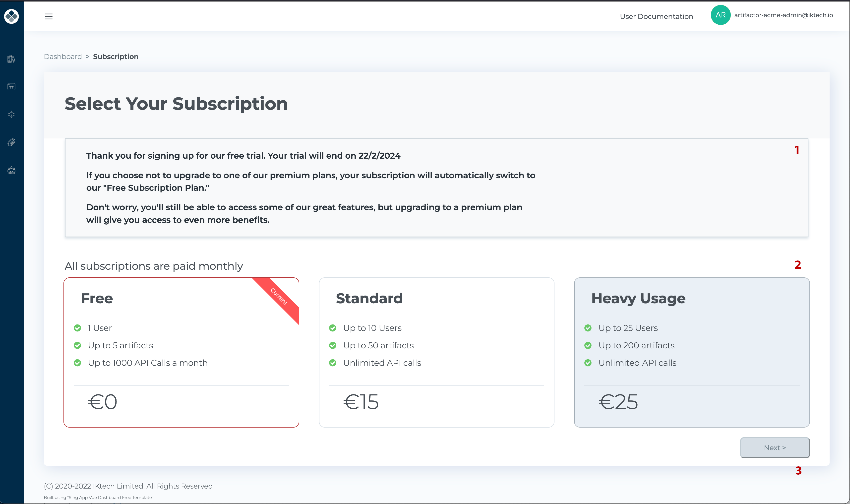Click the Dashboard breadcrumb link
Viewport: 850px width, 504px height.
pos(62,56)
